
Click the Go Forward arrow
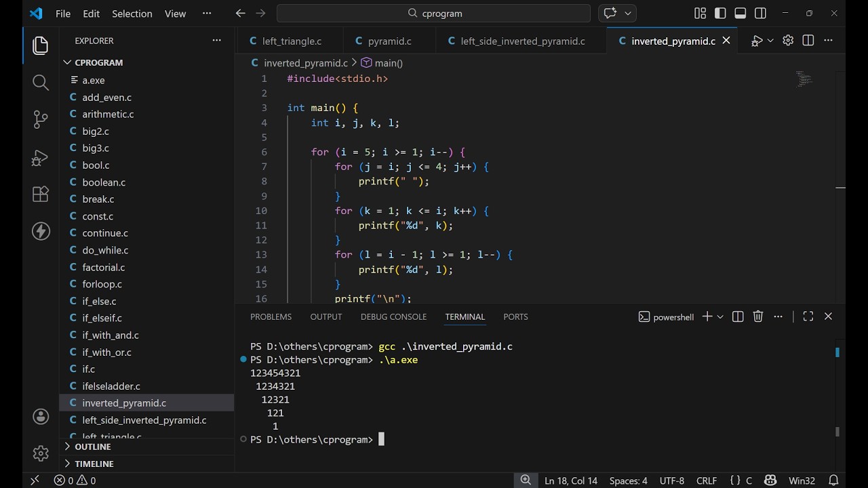point(260,13)
